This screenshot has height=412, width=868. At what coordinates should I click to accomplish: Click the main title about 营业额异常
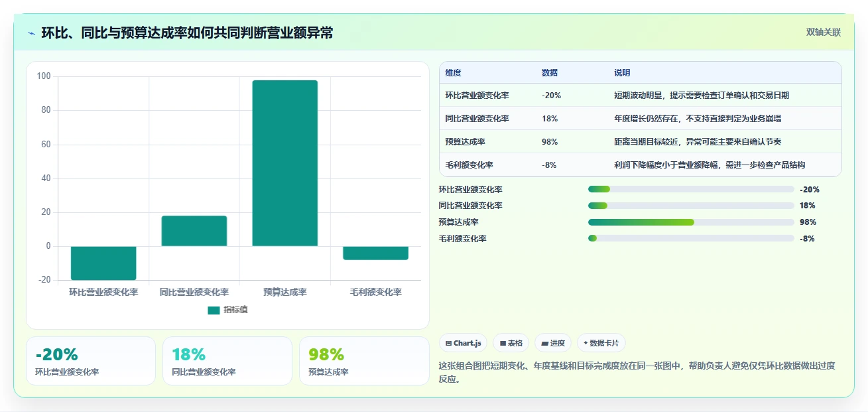[187, 33]
